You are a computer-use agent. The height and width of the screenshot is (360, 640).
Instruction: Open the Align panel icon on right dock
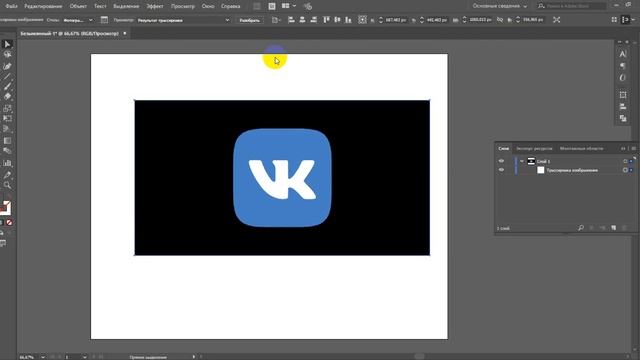click(x=622, y=107)
